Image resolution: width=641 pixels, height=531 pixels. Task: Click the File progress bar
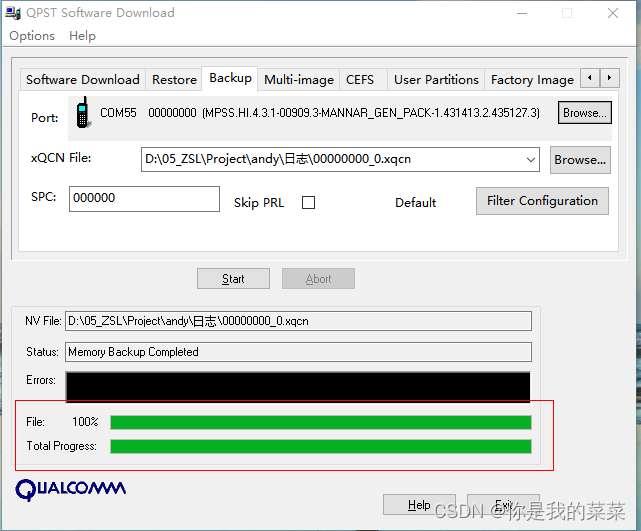coord(321,422)
